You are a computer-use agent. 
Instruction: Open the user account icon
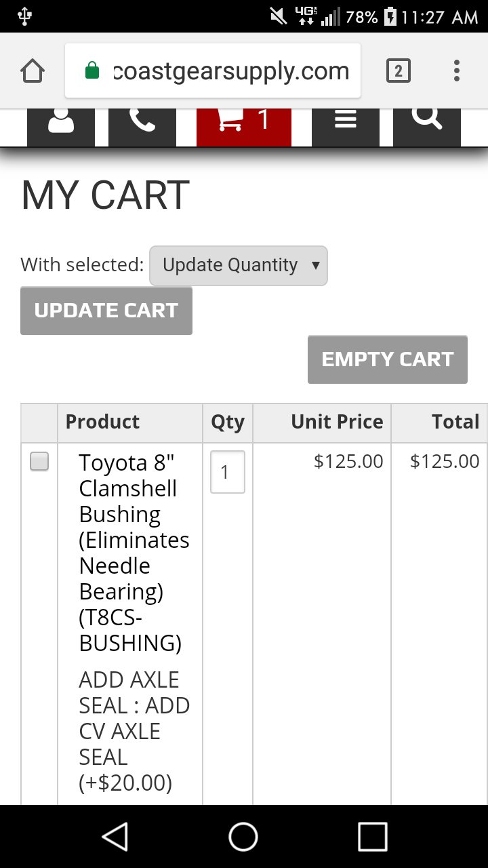[x=61, y=127]
